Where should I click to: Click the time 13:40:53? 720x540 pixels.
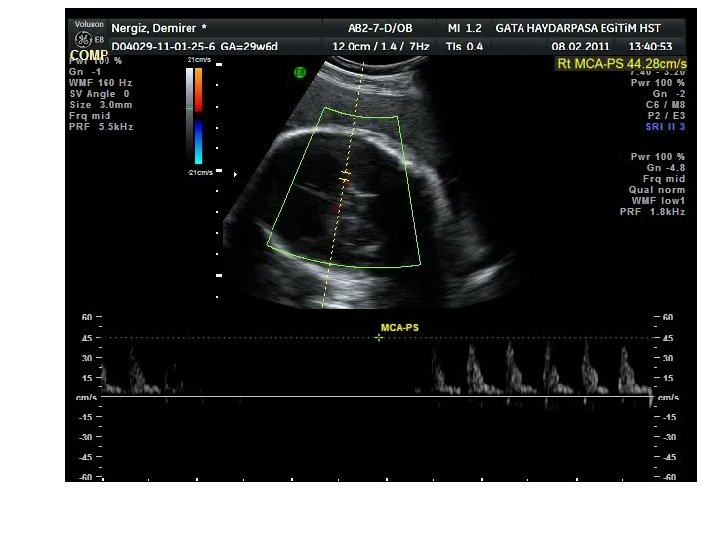pyautogui.click(x=650, y=47)
